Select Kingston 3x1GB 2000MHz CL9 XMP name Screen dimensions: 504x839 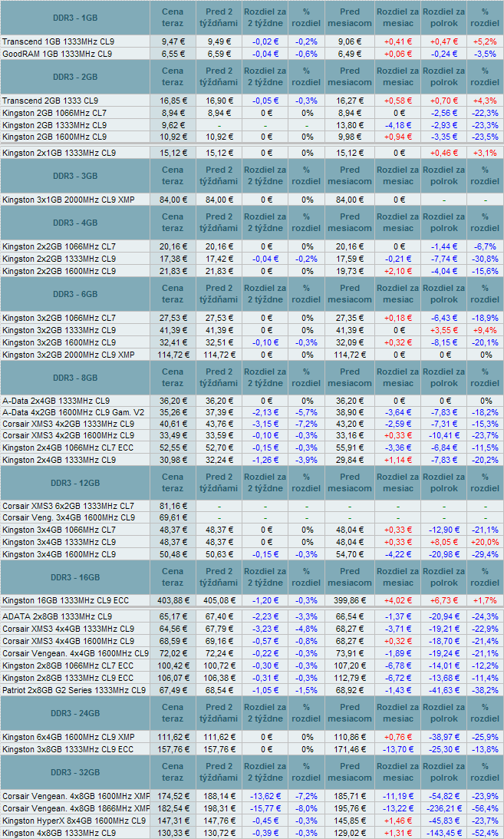click(x=68, y=200)
